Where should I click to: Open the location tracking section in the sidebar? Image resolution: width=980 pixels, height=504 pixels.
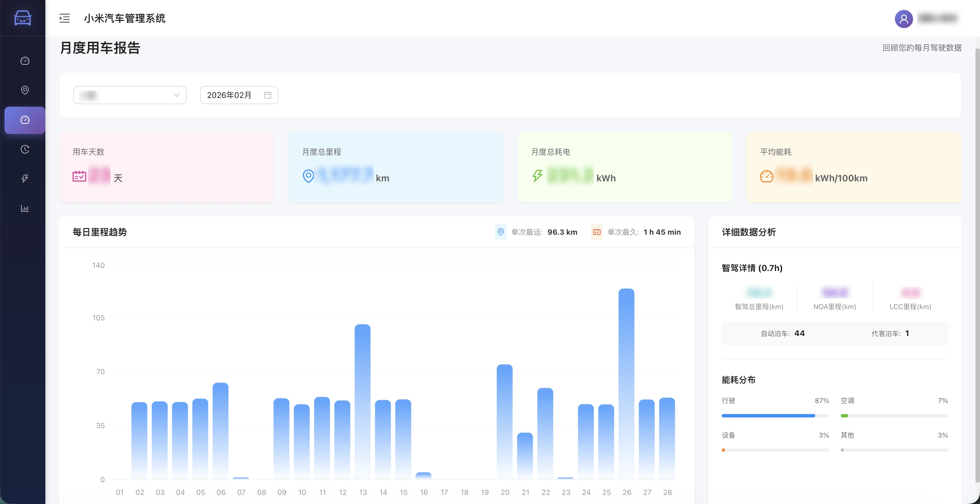point(24,90)
